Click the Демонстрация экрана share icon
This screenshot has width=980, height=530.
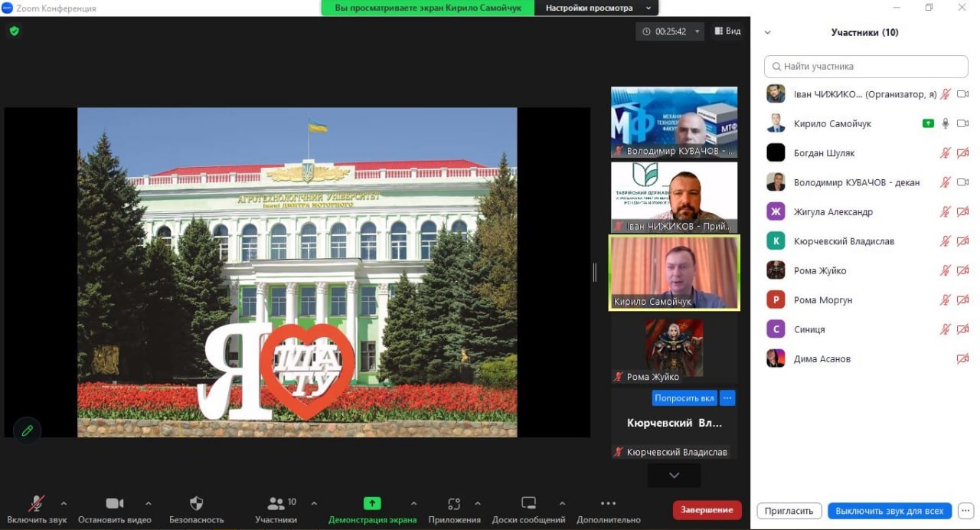tap(372, 503)
